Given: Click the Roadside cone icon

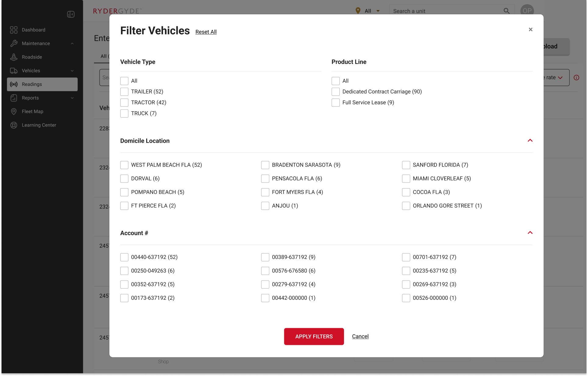Looking at the screenshot, I should pyautogui.click(x=14, y=57).
